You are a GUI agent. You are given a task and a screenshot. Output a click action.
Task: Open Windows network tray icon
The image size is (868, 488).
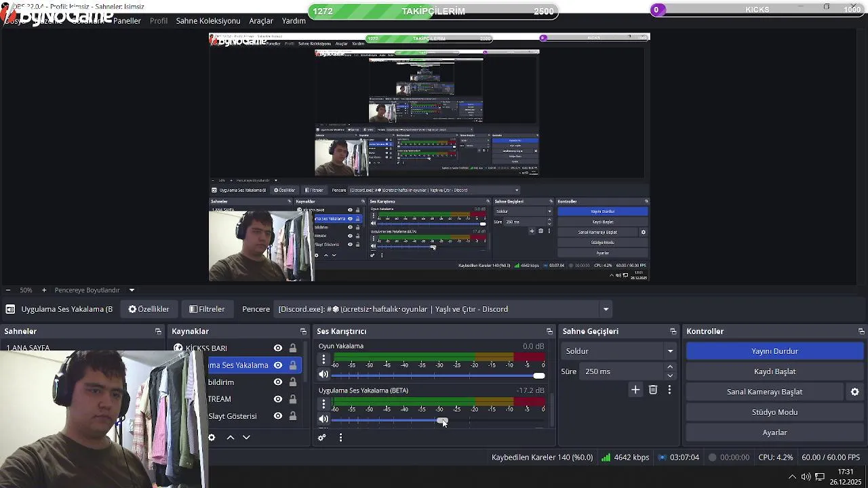click(820, 476)
